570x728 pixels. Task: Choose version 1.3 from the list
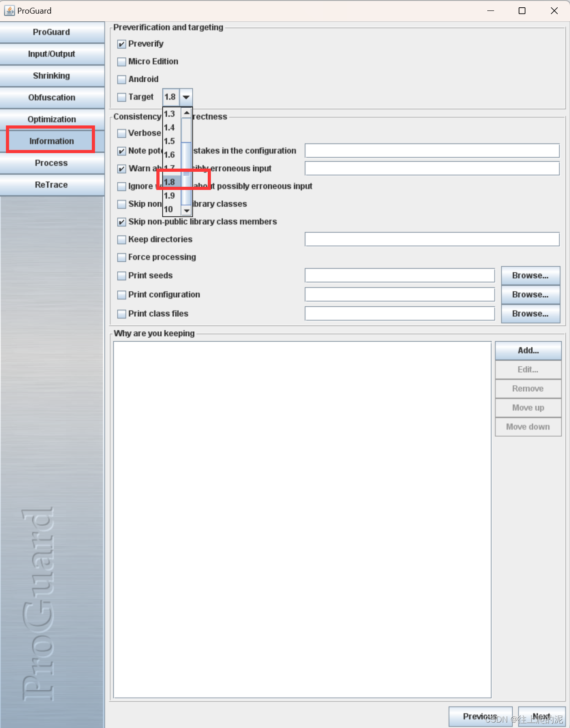pyautogui.click(x=172, y=114)
